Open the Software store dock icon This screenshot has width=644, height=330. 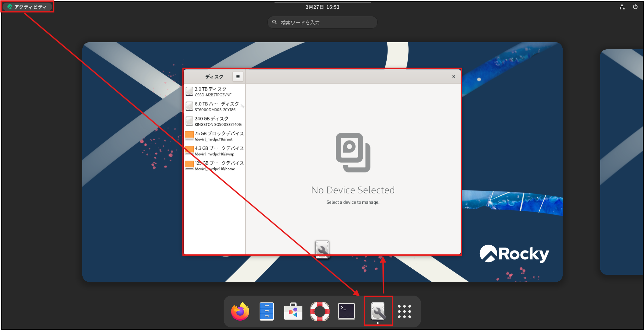tap(293, 312)
